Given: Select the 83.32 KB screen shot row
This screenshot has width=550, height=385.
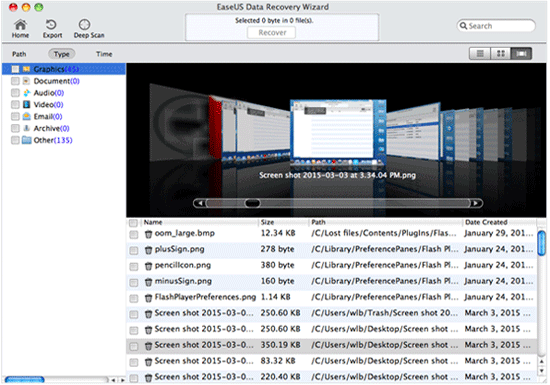Looking at the screenshot, I should [331, 361].
